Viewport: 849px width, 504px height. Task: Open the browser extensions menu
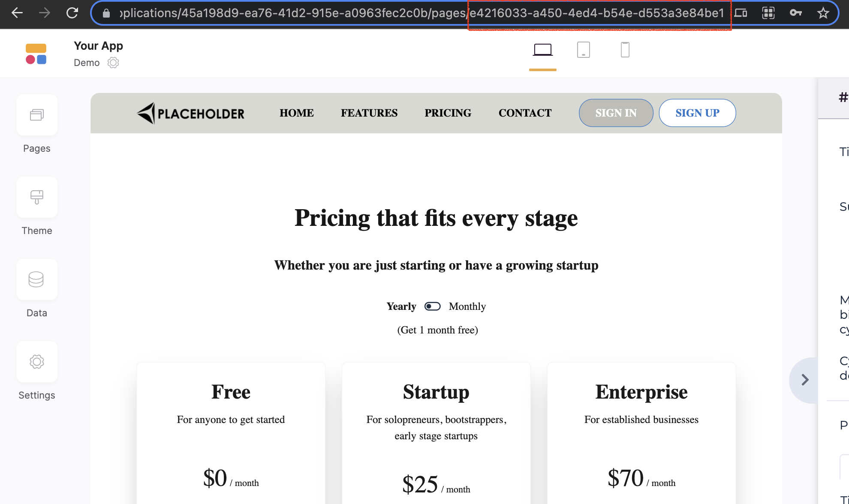coord(768,13)
